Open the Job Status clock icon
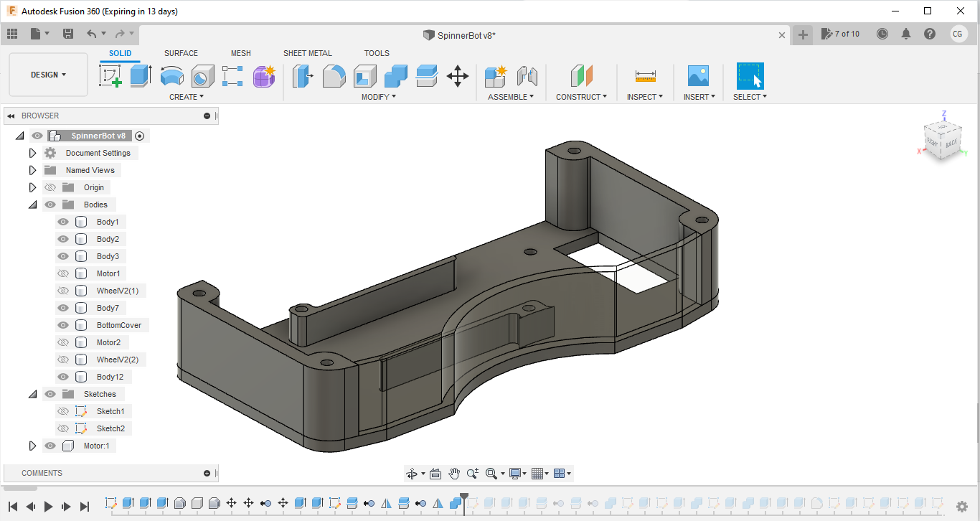Image resolution: width=980 pixels, height=521 pixels. point(882,34)
